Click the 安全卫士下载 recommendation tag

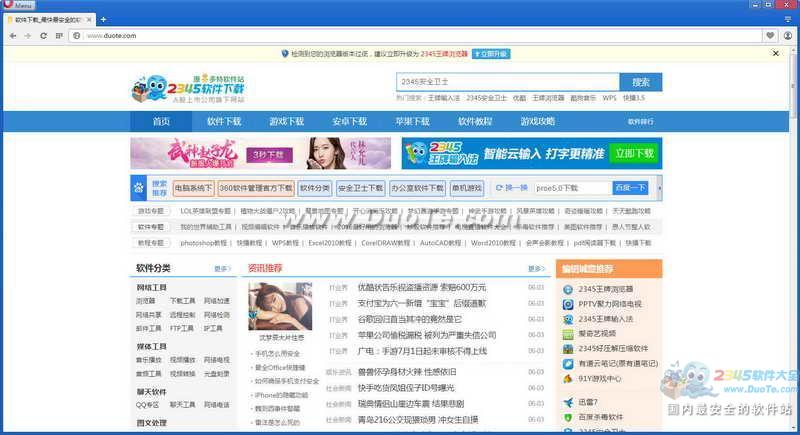(360, 188)
